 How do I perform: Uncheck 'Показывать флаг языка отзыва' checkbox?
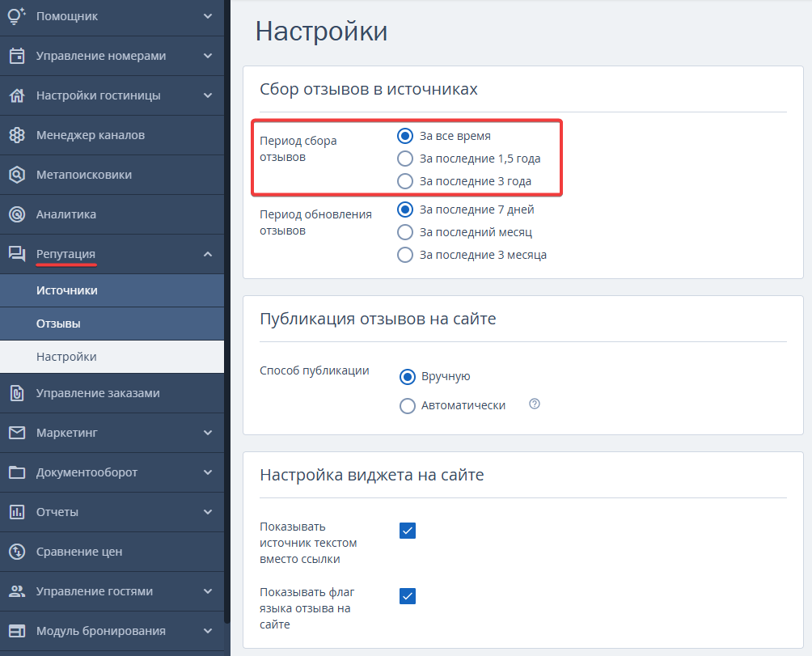click(x=408, y=596)
